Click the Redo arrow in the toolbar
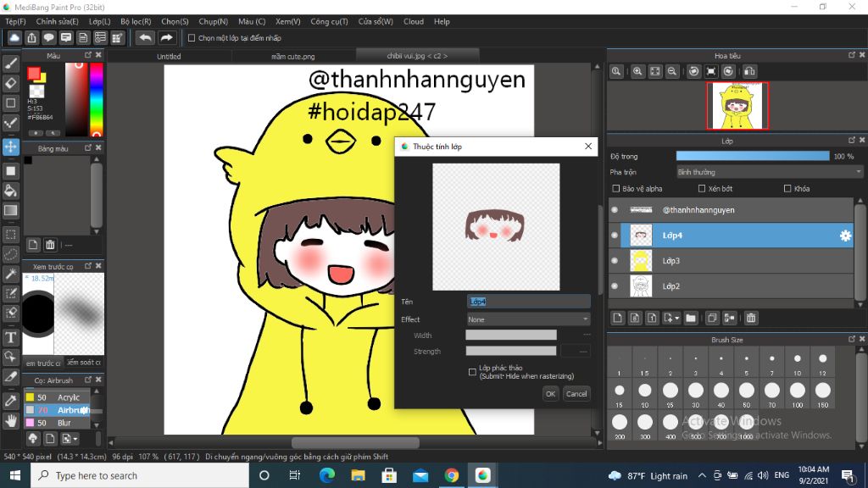This screenshot has width=868, height=488. coord(166,37)
